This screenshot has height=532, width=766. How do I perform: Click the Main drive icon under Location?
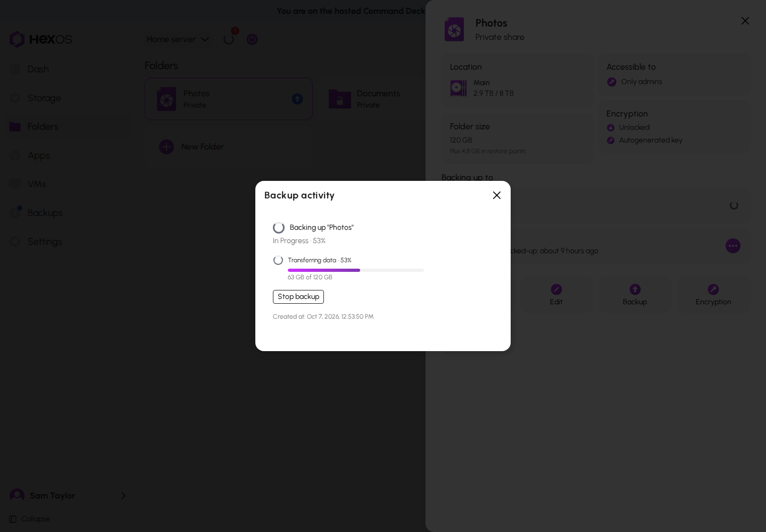click(x=459, y=88)
